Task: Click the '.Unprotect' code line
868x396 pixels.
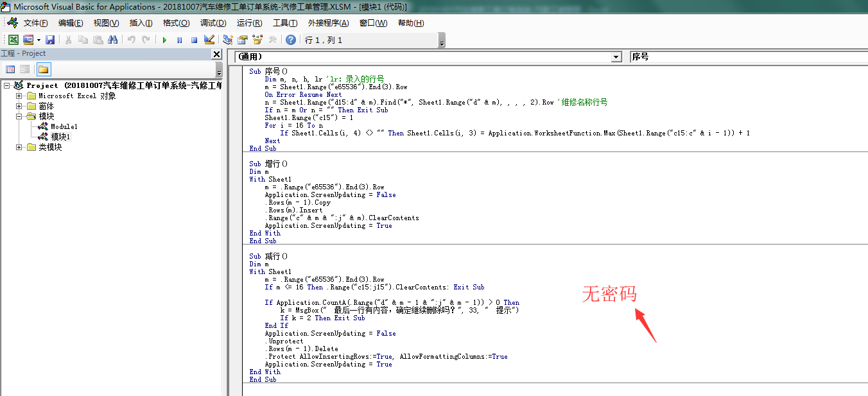Action: tap(284, 341)
